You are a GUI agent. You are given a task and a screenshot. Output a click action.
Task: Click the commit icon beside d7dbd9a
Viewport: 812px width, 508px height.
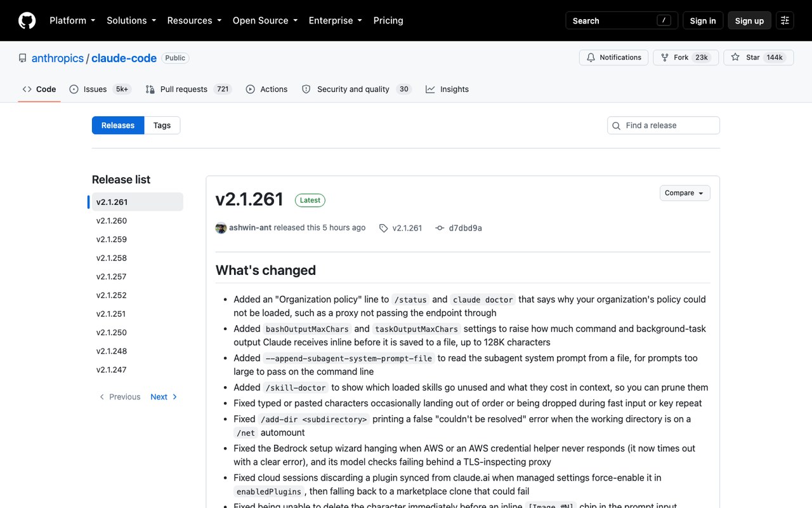click(x=440, y=228)
